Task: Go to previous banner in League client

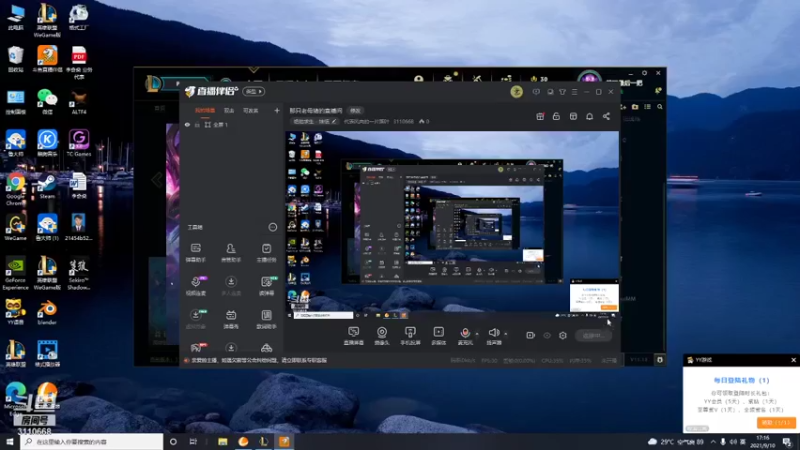Action: click(157, 180)
